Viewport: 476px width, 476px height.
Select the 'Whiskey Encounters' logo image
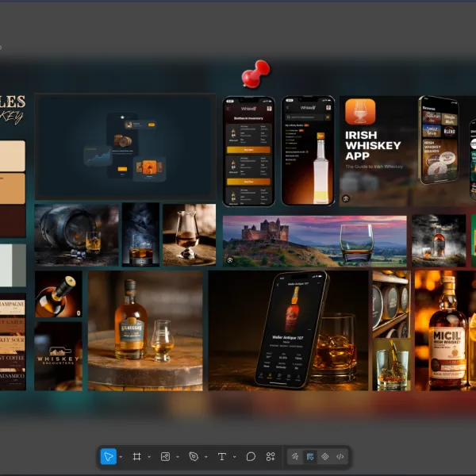point(58,356)
